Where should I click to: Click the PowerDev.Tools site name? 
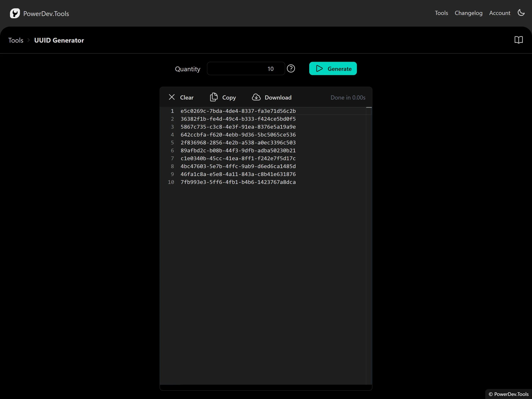(x=46, y=14)
